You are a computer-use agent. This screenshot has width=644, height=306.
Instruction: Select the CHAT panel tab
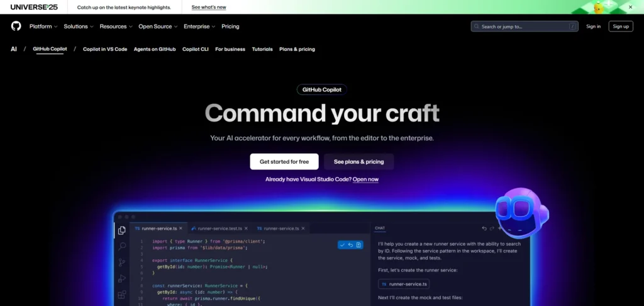pyautogui.click(x=380, y=229)
